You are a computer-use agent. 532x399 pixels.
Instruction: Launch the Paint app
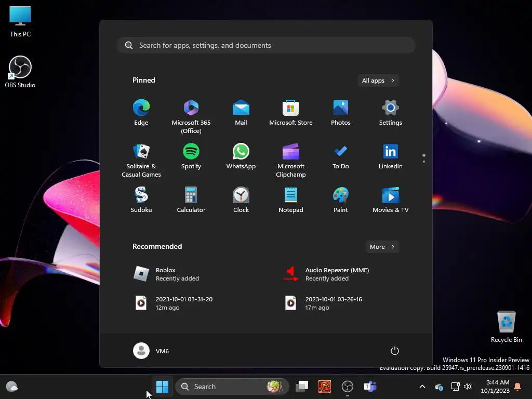click(x=341, y=200)
